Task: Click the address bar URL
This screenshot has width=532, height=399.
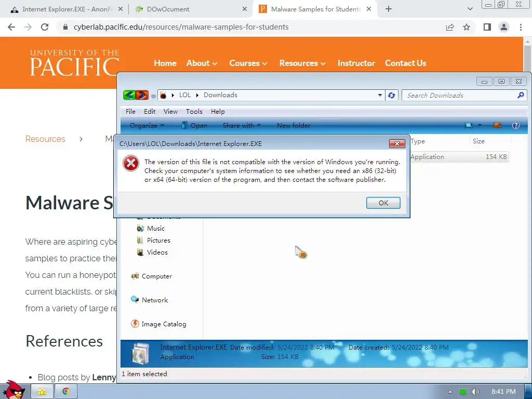Action: coord(181,27)
